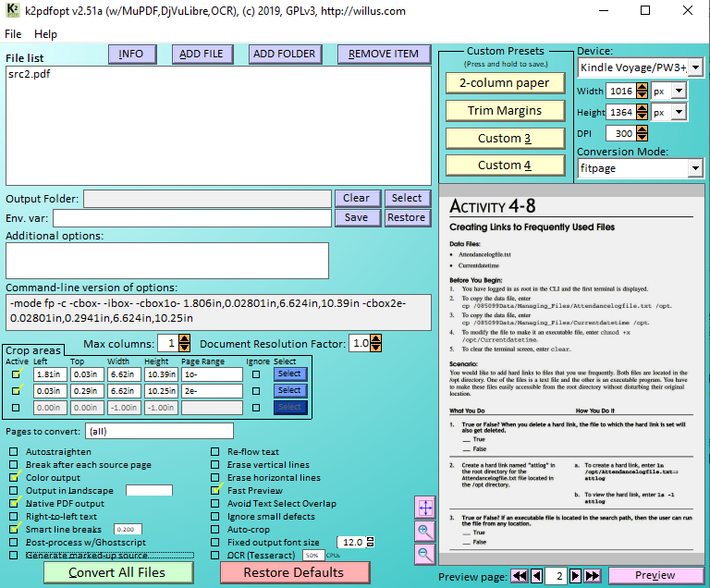This screenshot has height=588, width=710.
Task: Click REMOVE ITEM button
Action: click(x=385, y=54)
